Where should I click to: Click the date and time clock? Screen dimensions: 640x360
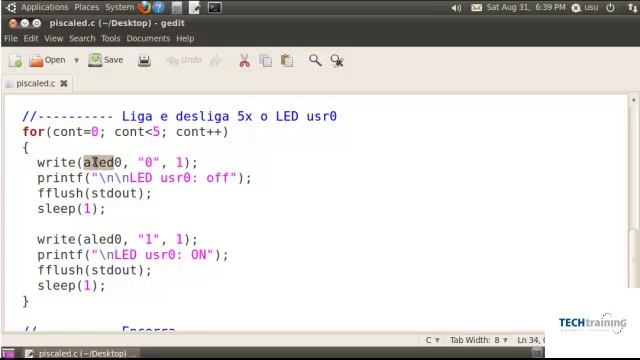[526, 7]
